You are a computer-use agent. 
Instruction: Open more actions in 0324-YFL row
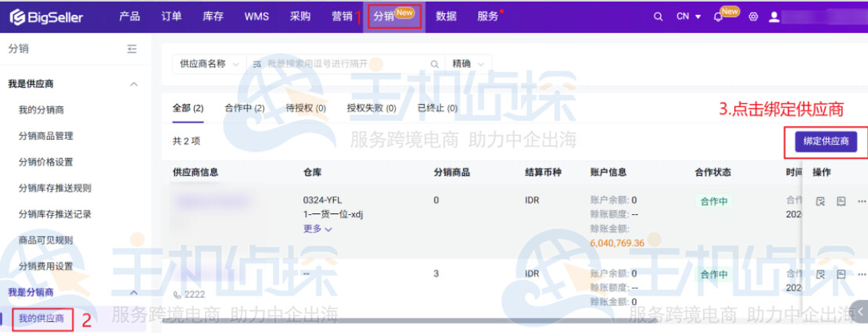click(862, 202)
